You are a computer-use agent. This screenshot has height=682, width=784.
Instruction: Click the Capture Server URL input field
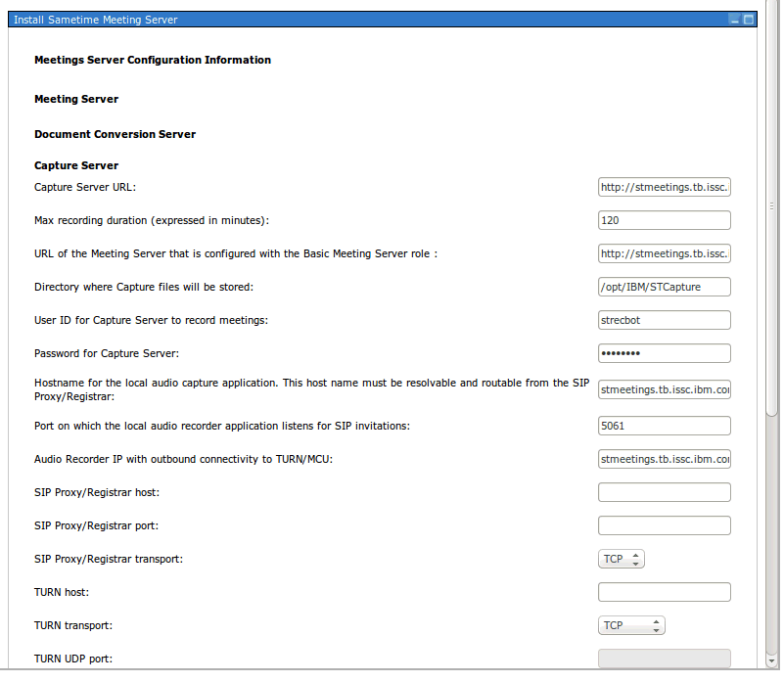[664, 187]
